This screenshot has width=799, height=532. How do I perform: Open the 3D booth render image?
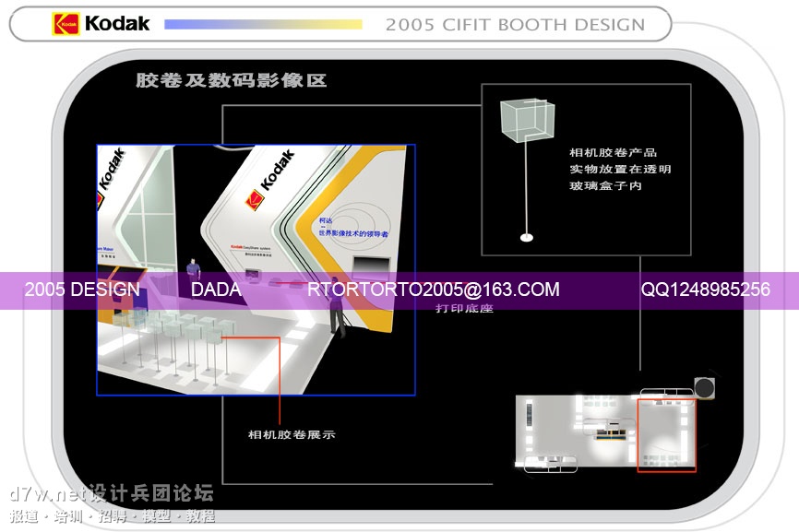pyautogui.click(x=256, y=270)
